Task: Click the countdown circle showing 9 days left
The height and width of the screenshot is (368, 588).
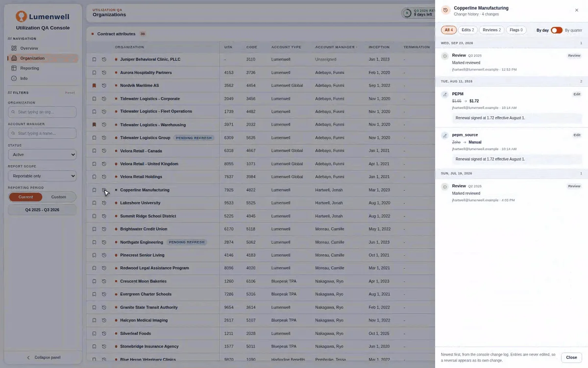Action: point(407,13)
